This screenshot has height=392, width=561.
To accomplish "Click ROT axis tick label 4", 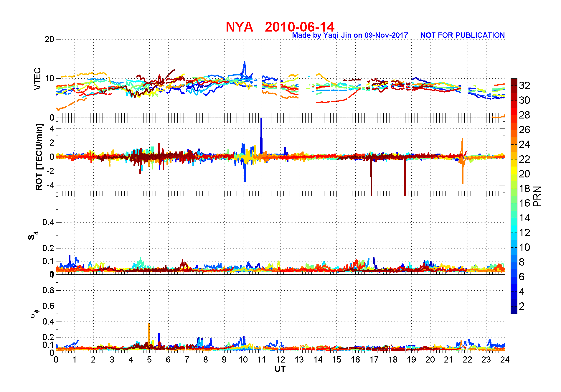I will click(52, 129).
